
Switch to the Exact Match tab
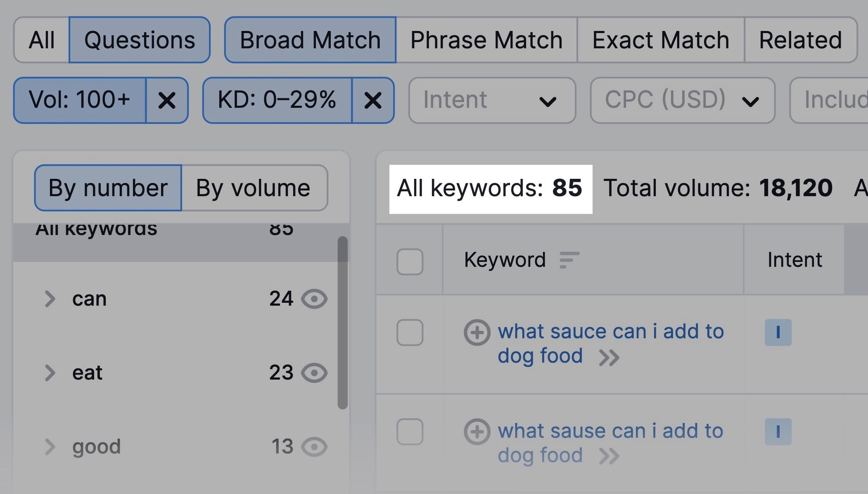tap(660, 40)
